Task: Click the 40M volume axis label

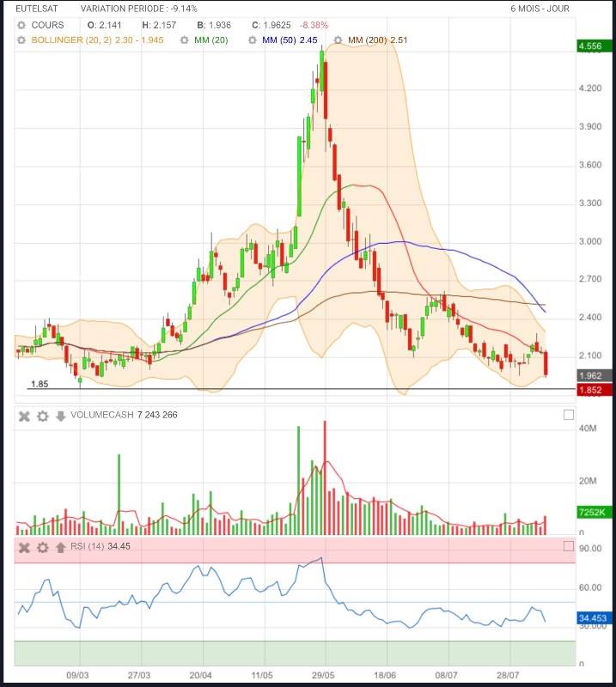Action: coord(588,428)
